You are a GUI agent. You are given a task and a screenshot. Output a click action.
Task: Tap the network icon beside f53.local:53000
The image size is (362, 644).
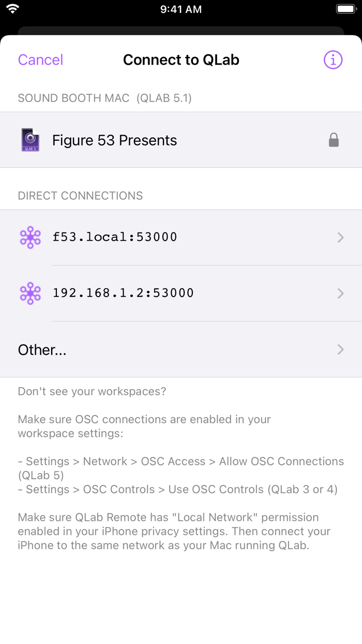pos(29,237)
